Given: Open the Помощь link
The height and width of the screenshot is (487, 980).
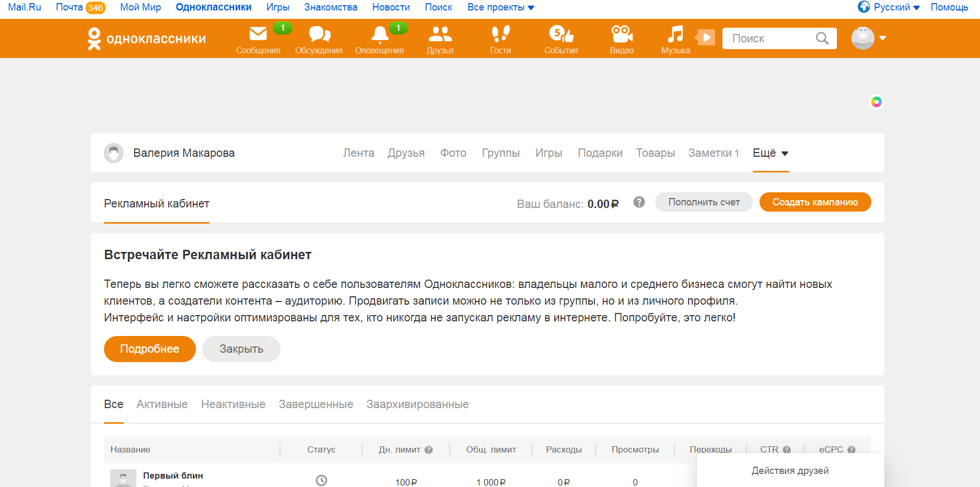Looking at the screenshot, I should pos(949,7).
